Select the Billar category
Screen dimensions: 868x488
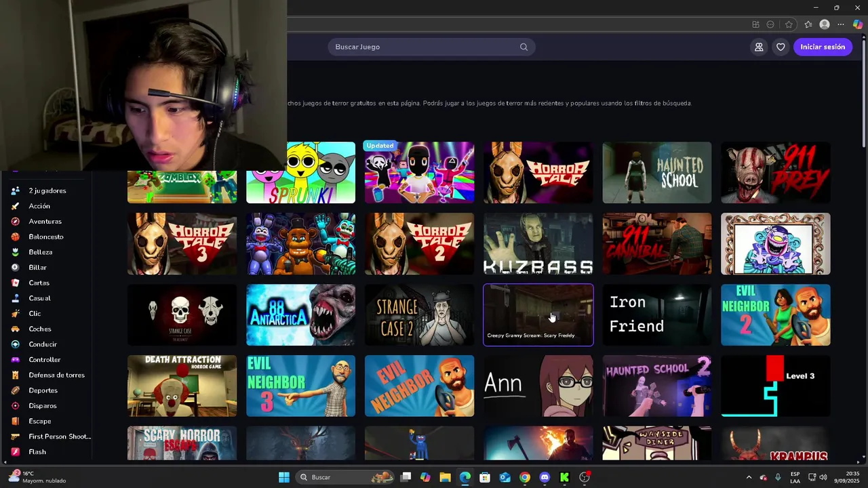[37, 268]
